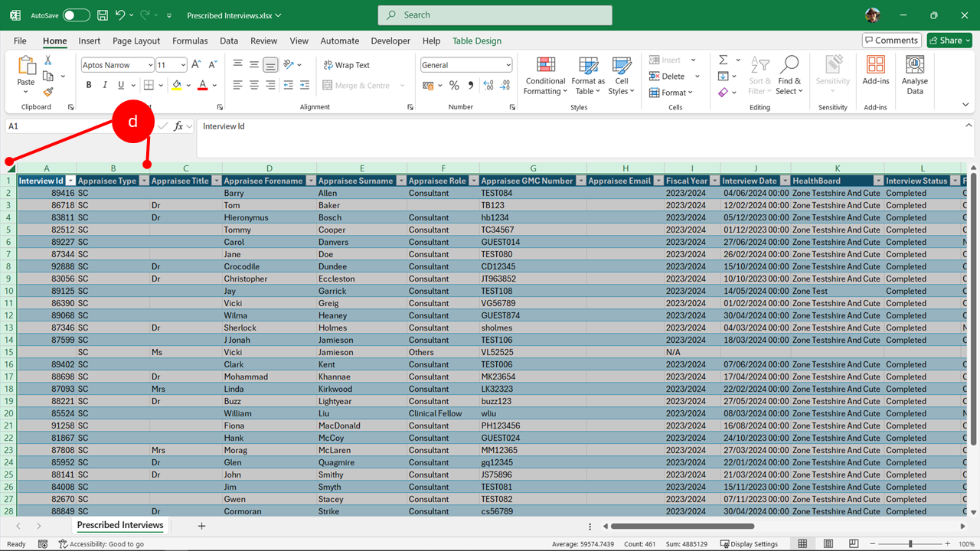Toggle Bold formatting

tap(87, 86)
